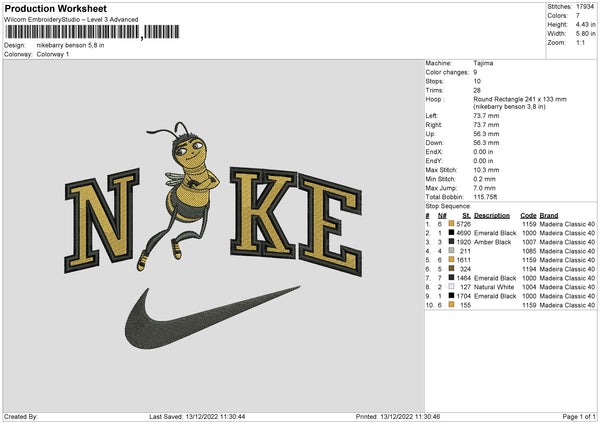Screen dimensions: 600x424
Task: Click the Hoop value Round Rectangle 241 x 133 mm
Action: point(520,99)
